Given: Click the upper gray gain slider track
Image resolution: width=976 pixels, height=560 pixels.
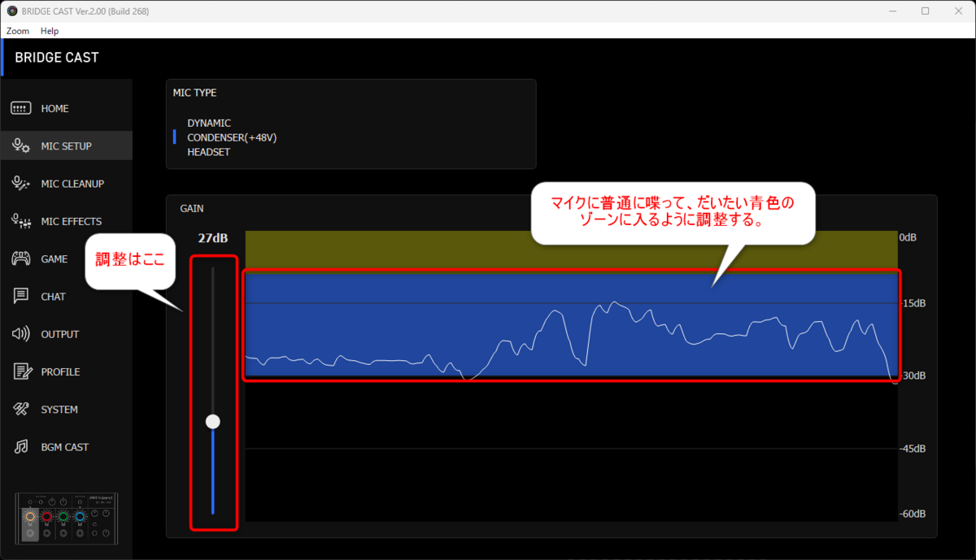Looking at the screenshot, I should point(213,340).
